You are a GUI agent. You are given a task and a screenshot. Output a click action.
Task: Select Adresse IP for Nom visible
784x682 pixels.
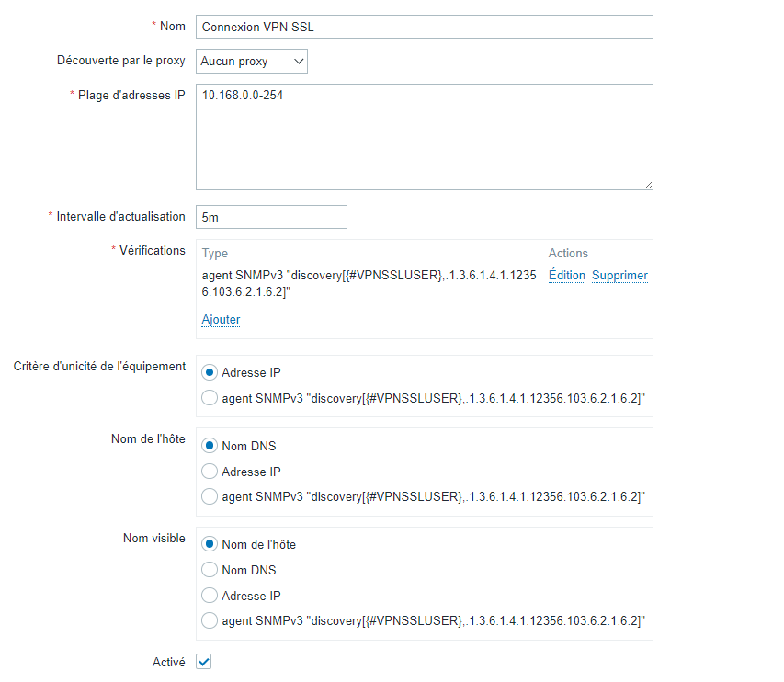(x=210, y=596)
